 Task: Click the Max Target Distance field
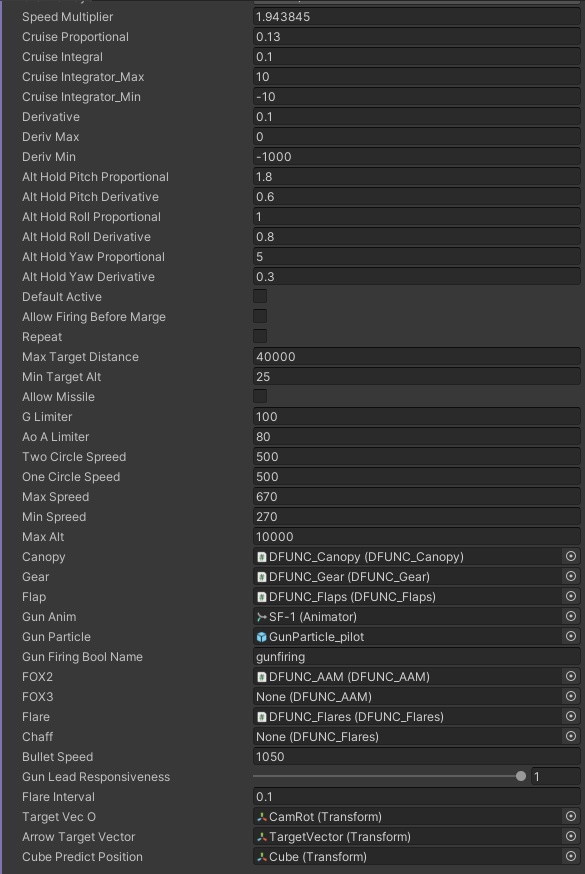417,357
